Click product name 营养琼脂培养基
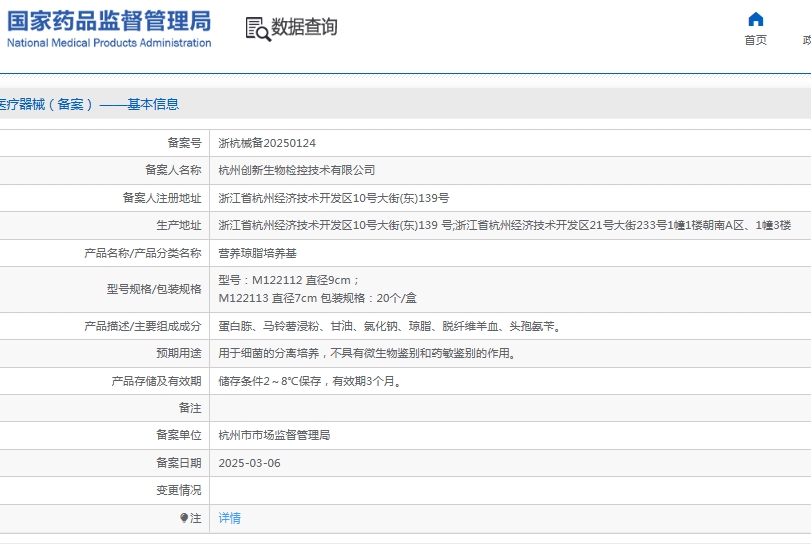The image size is (811, 544). click(x=258, y=253)
